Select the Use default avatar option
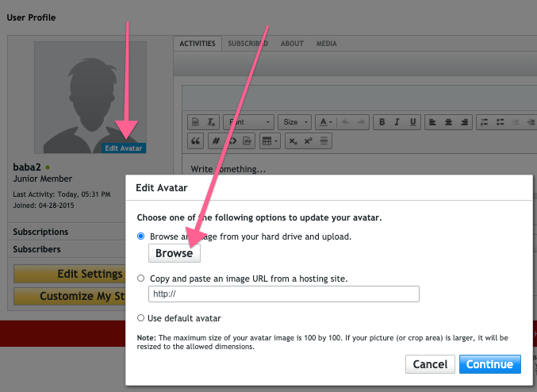This screenshot has height=392, width=537. 141,318
